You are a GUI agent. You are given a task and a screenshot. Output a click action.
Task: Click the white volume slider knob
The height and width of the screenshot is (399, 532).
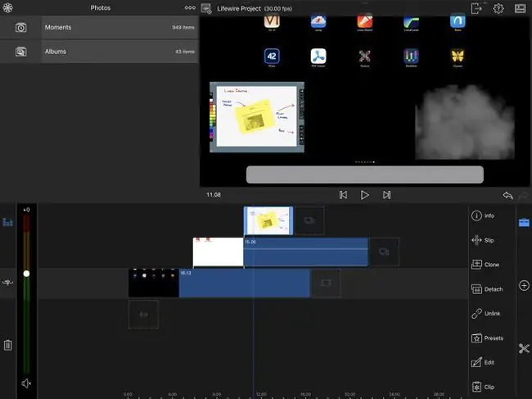tap(26, 274)
